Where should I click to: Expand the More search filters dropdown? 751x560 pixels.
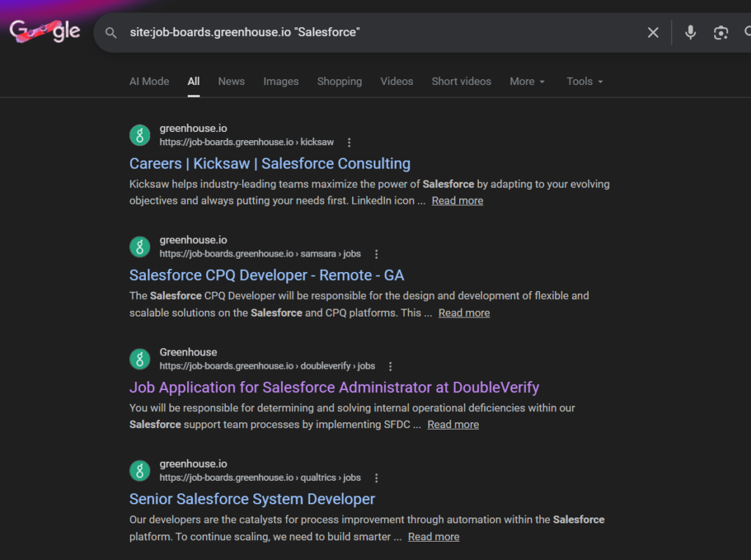click(527, 81)
